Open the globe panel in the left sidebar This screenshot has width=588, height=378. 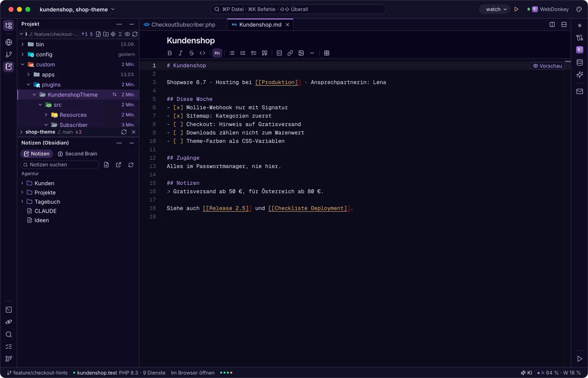pyautogui.click(x=9, y=42)
